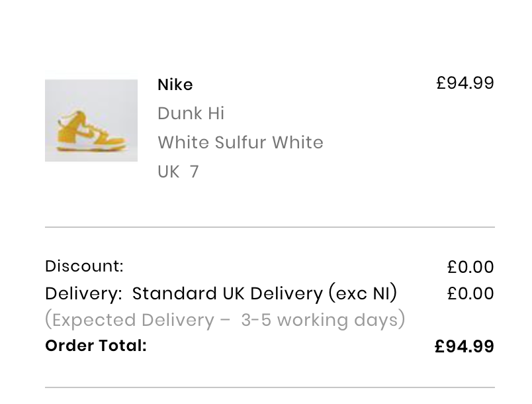Screen dimensions: 532x404
Task: Click the item price £94.99 beside Nike
Action: [465, 83]
